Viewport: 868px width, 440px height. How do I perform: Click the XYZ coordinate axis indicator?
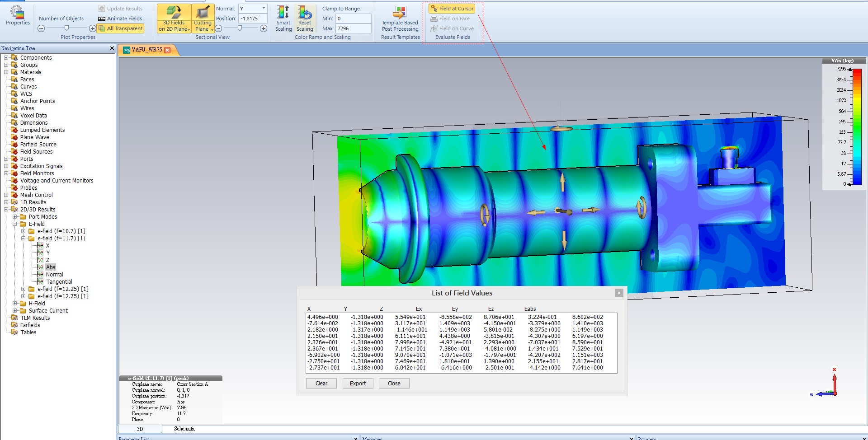pos(825,382)
